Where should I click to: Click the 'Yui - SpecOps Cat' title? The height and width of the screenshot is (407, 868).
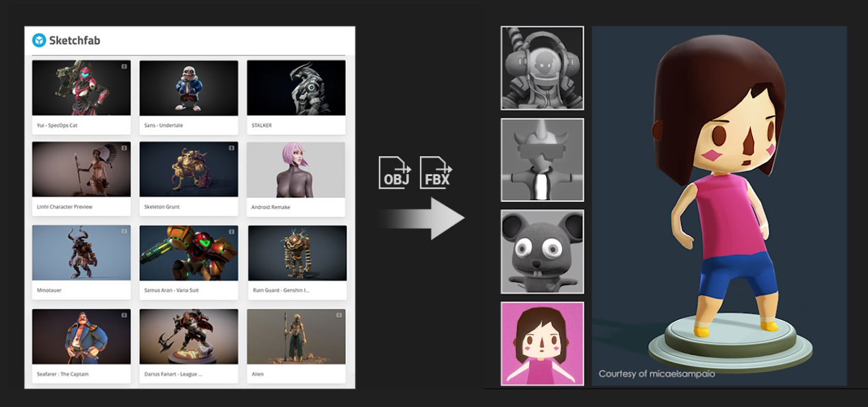[x=56, y=125]
